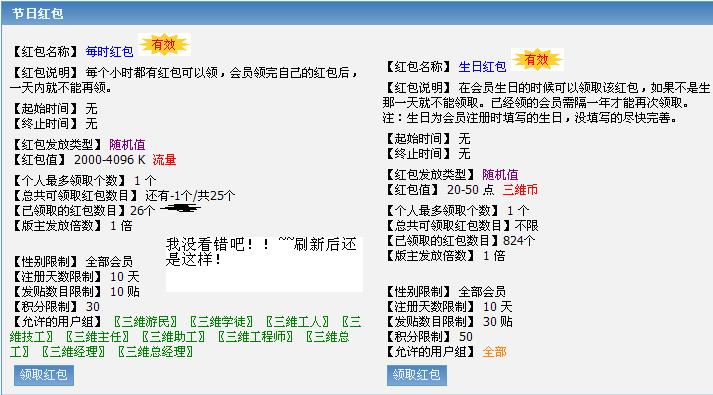713x395 pixels.
Task: Click the red 流量 value text
Action: pos(164,160)
